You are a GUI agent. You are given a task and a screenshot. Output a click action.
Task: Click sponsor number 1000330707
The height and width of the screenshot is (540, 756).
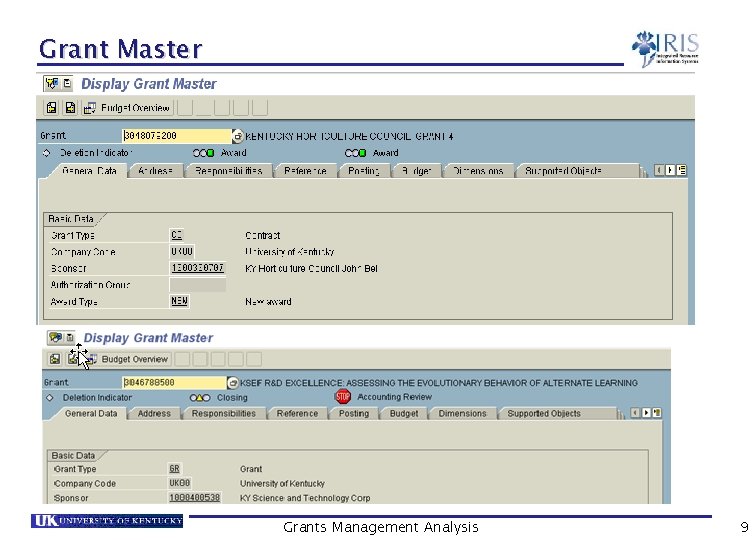point(198,268)
